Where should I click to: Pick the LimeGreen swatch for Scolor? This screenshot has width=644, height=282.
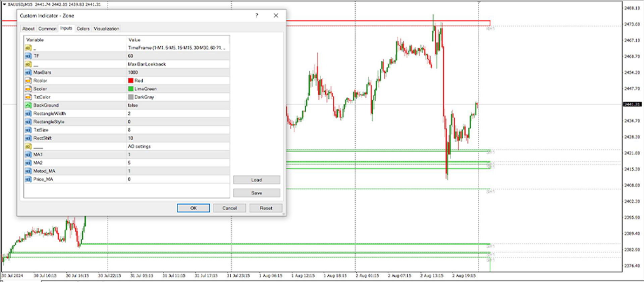(131, 89)
